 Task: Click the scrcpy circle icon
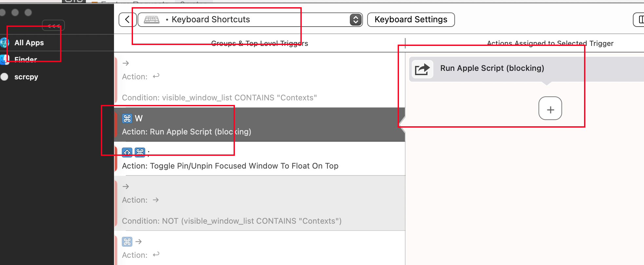pyautogui.click(x=4, y=77)
